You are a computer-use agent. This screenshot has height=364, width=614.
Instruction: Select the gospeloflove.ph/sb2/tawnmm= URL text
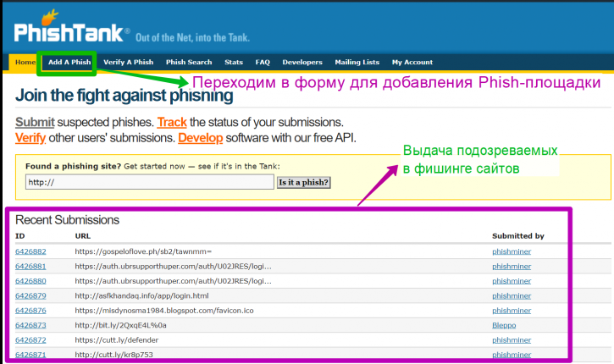click(x=143, y=251)
